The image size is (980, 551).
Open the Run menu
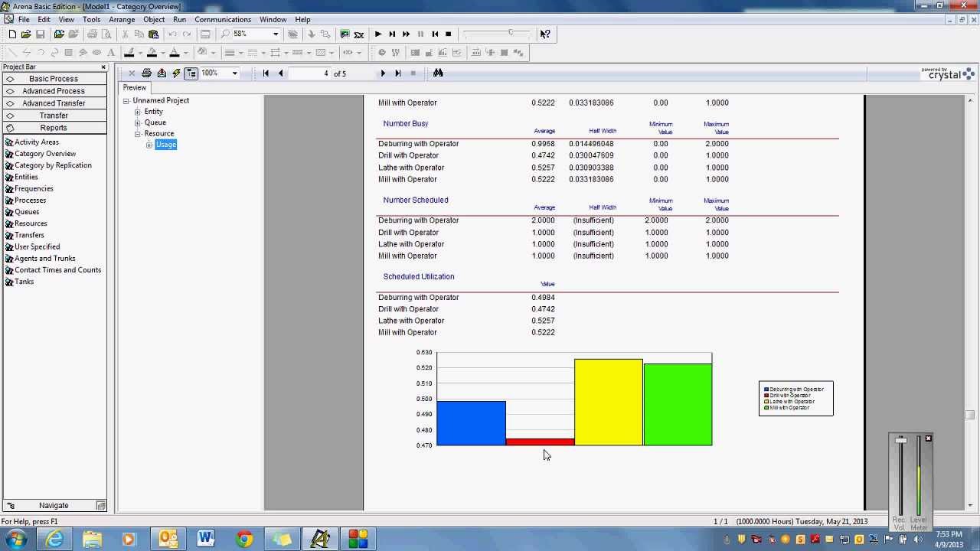pyautogui.click(x=179, y=19)
